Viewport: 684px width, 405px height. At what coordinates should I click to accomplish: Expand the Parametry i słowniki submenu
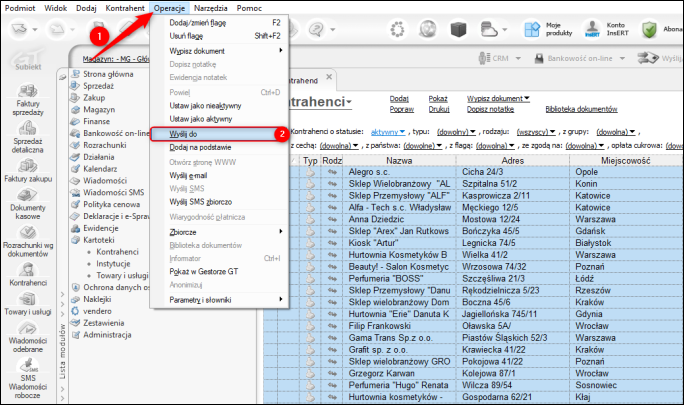coord(219,299)
